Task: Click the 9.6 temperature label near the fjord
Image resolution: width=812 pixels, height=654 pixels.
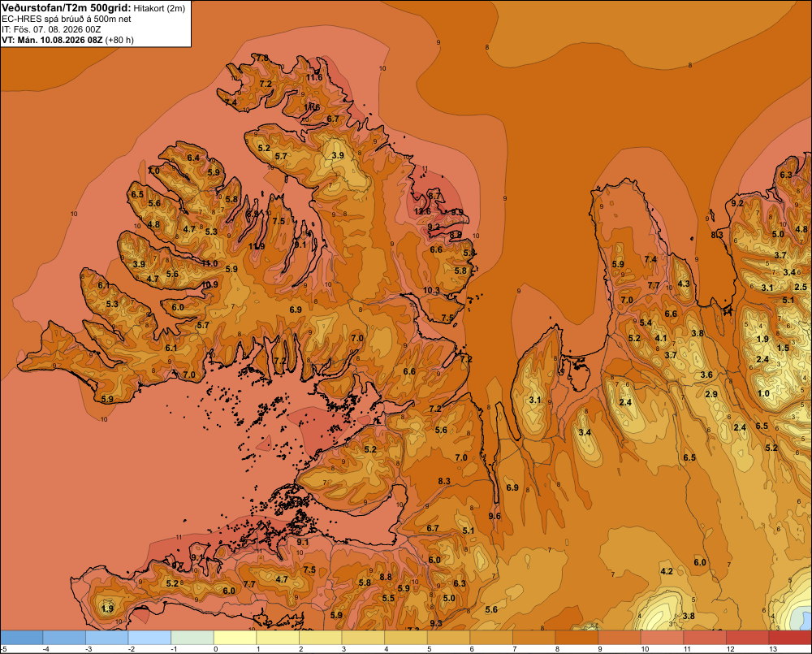Action: 495,516
